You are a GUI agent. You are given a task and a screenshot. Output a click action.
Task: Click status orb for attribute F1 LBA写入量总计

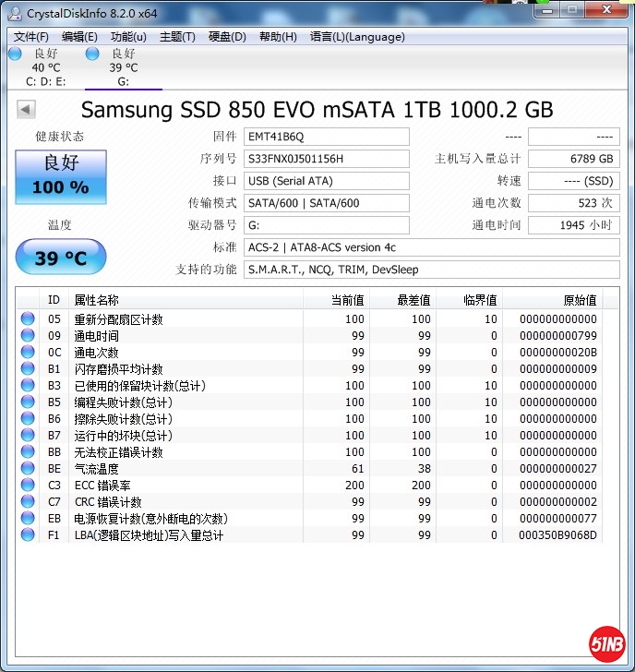pyautogui.click(x=28, y=535)
